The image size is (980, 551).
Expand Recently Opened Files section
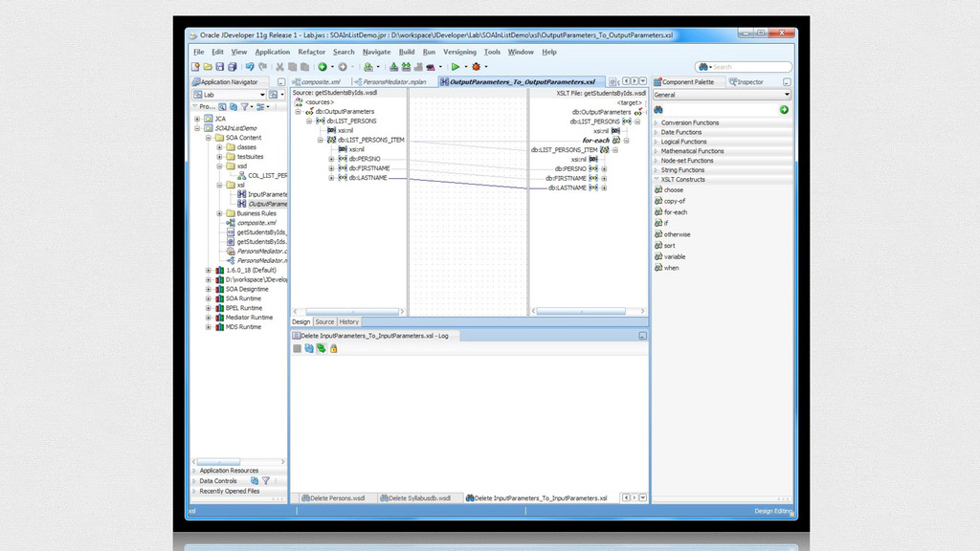coord(194,492)
